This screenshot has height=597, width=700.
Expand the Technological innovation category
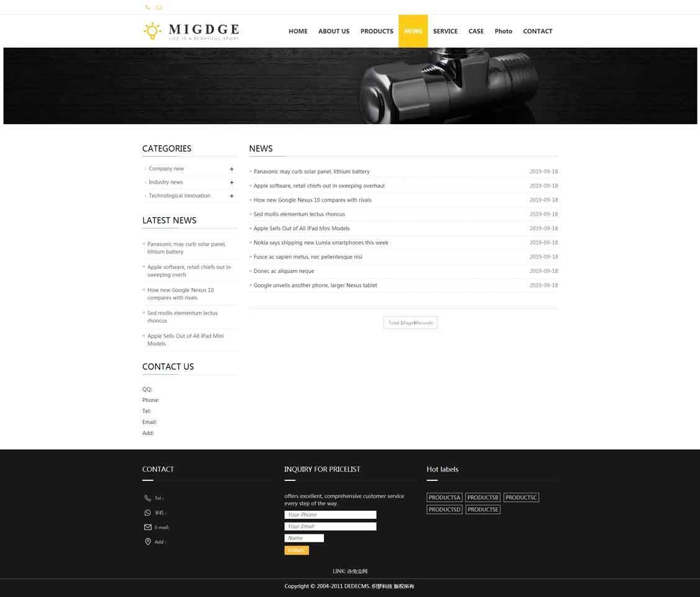231,196
